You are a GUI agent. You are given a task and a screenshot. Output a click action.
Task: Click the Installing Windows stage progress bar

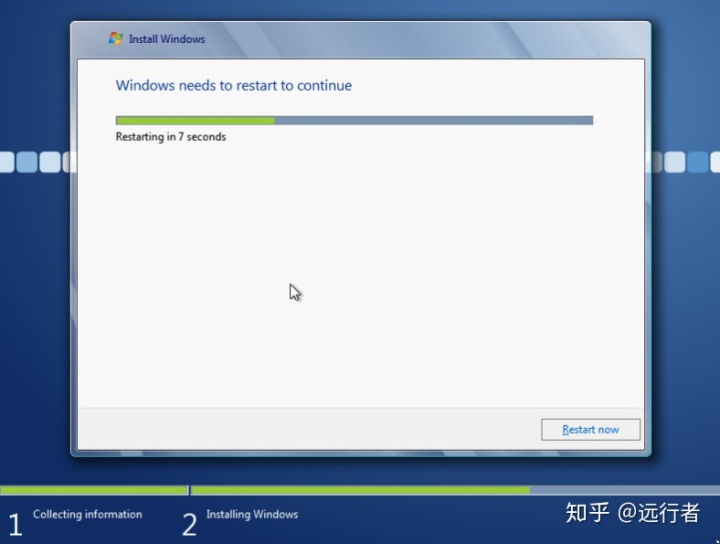click(x=455, y=490)
